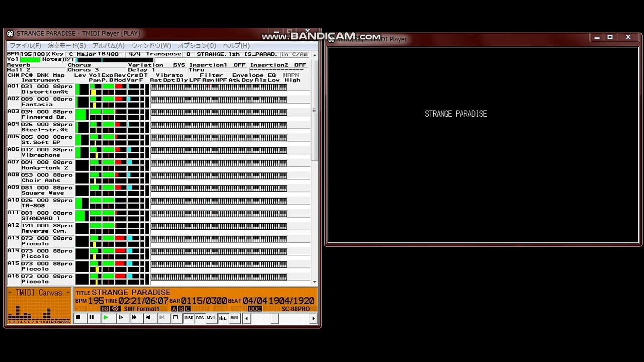The width and height of the screenshot is (644, 362).
Task: Toggle the level meter bars icon button
Action: 223,318
